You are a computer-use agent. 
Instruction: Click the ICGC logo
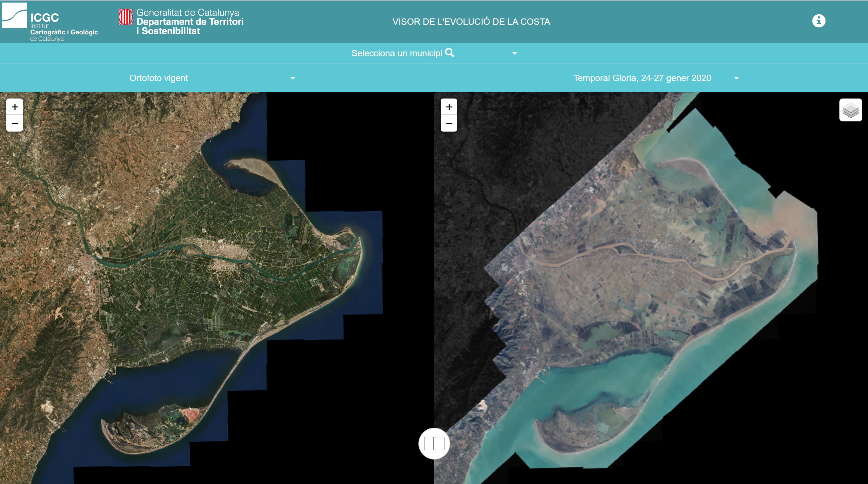(15, 16)
